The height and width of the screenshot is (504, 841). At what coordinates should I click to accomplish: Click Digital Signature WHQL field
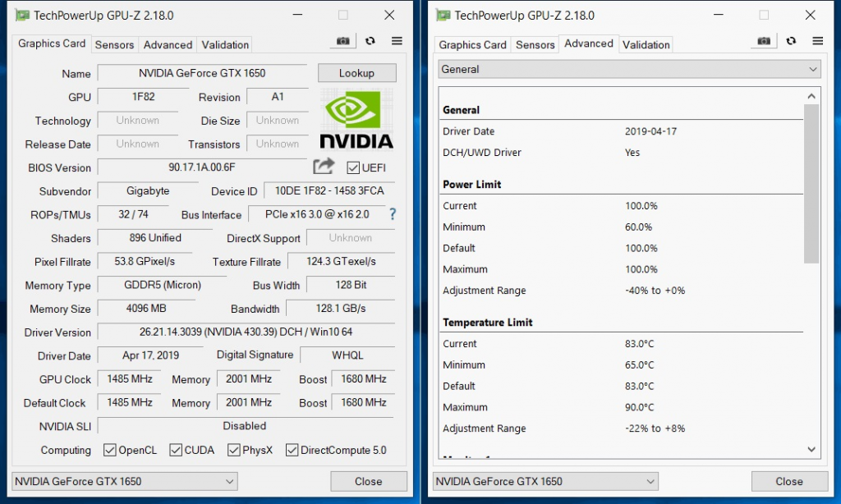click(347, 355)
